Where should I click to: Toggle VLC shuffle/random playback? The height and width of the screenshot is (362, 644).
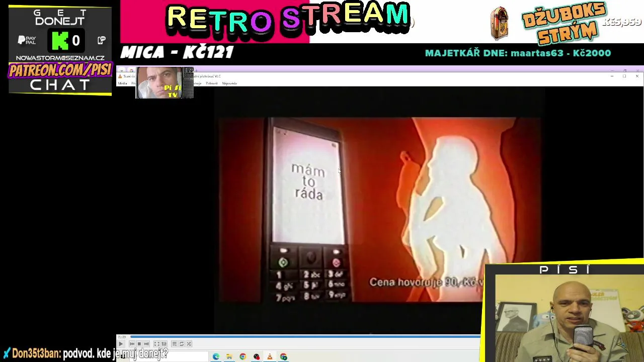189,344
